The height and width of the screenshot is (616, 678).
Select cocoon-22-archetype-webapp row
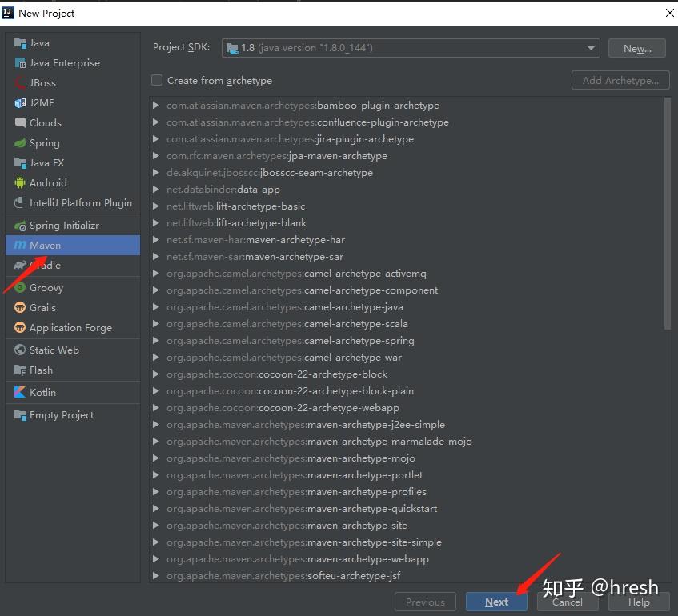click(x=408, y=408)
